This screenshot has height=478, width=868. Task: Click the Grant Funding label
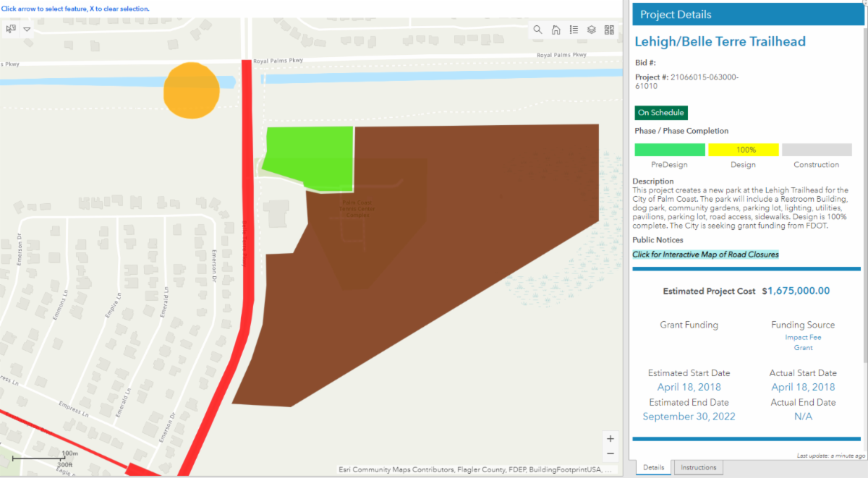coord(689,325)
